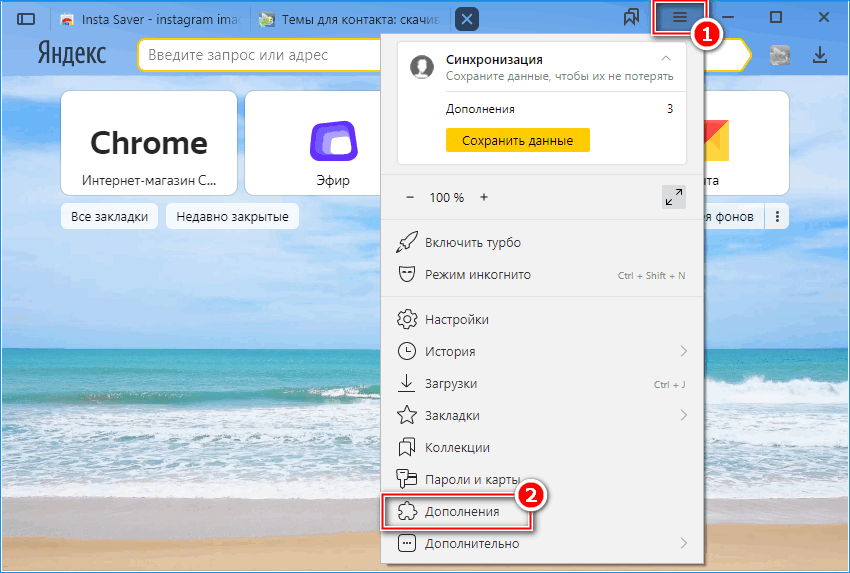Click the Все закладки button
This screenshot has width=850, height=573.
coord(110,216)
